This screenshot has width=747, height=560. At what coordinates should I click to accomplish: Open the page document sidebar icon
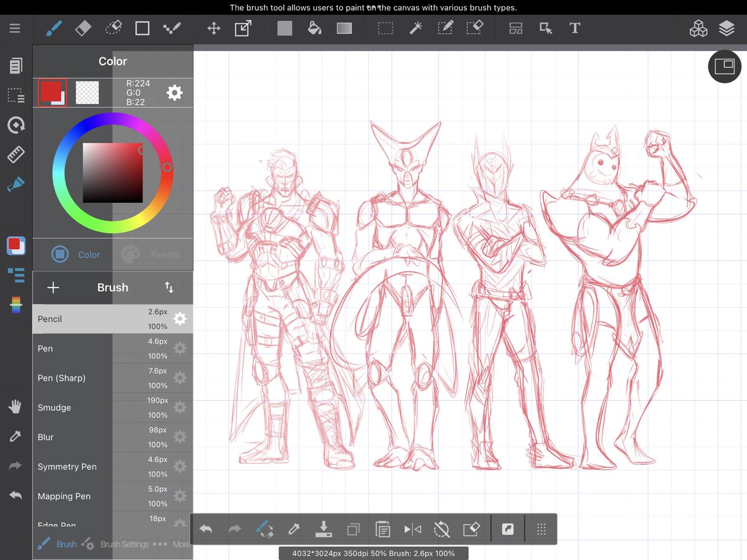pyautogui.click(x=16, y=65)
